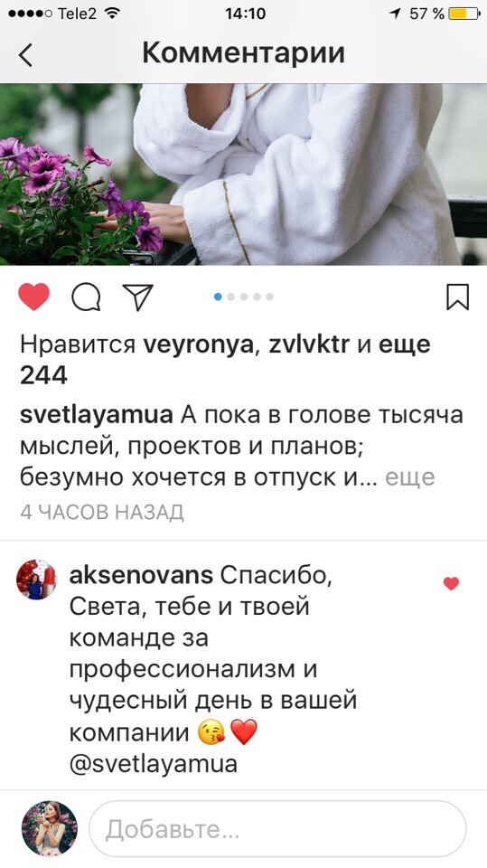Viewport: 487px width, 868px height.
Task: Unlike the post with the red heart
Action: click(x=34, y=297)
